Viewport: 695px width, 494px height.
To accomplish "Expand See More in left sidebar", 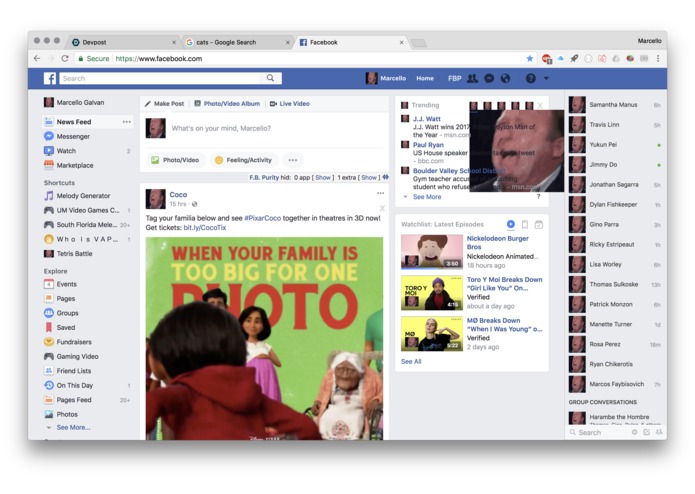I will pyautogui.click(x=73, y=428).
